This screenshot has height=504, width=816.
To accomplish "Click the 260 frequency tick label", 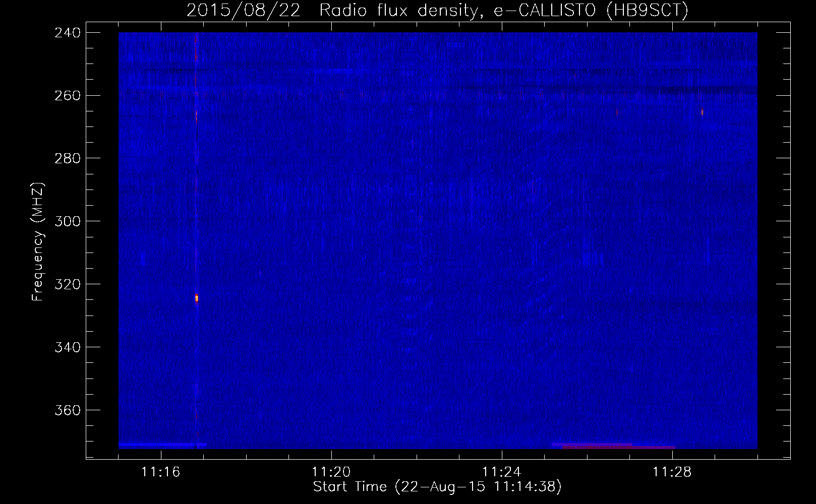I will point(68,95).
